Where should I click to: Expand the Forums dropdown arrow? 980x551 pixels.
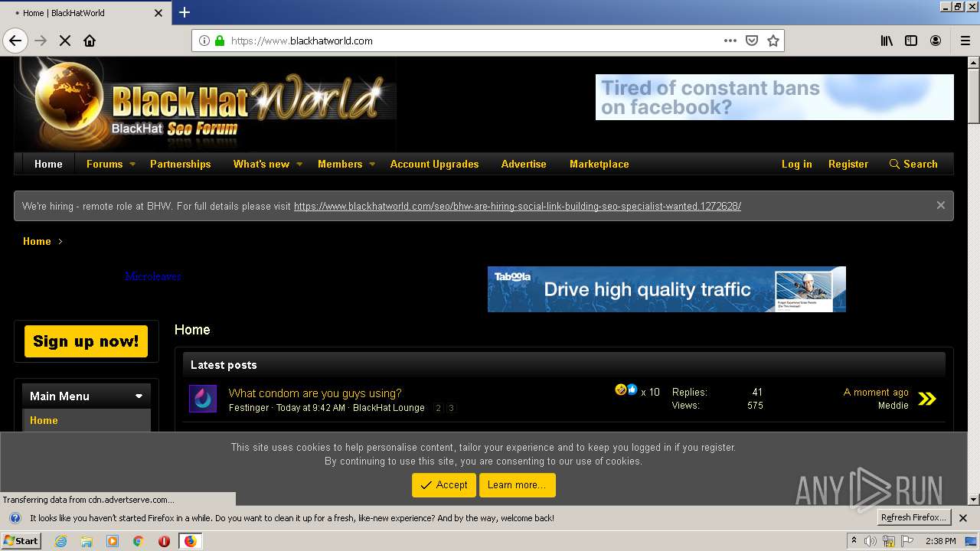click(132, 164)
